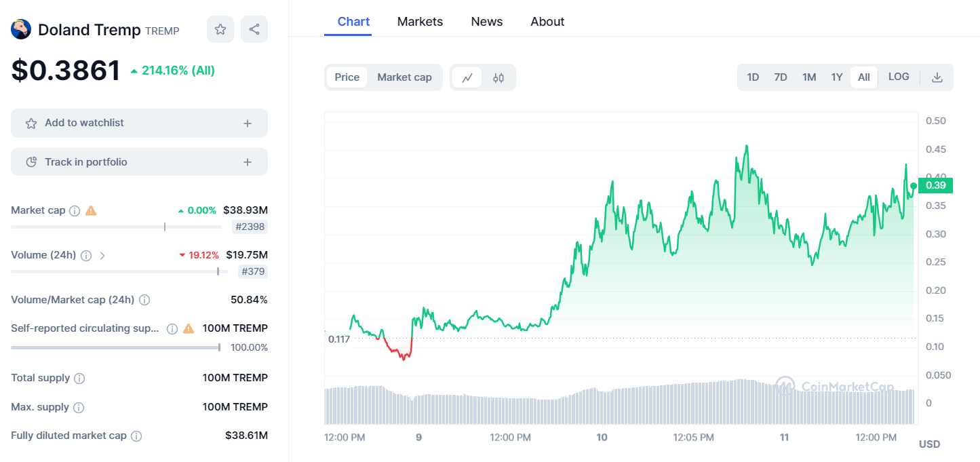This screenshot has height=462, width=980.
Task: Select 1Y time range
Action: coord(837,77)
